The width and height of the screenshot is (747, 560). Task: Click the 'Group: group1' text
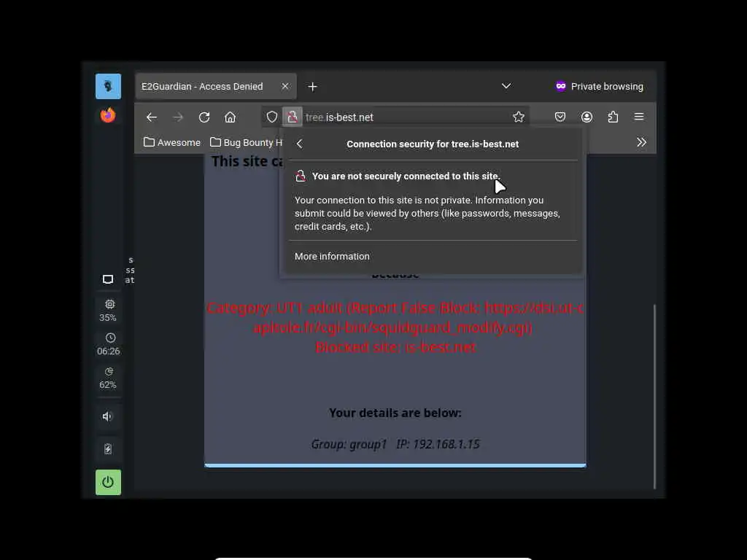pyautogui.click(x=349, y=444)
